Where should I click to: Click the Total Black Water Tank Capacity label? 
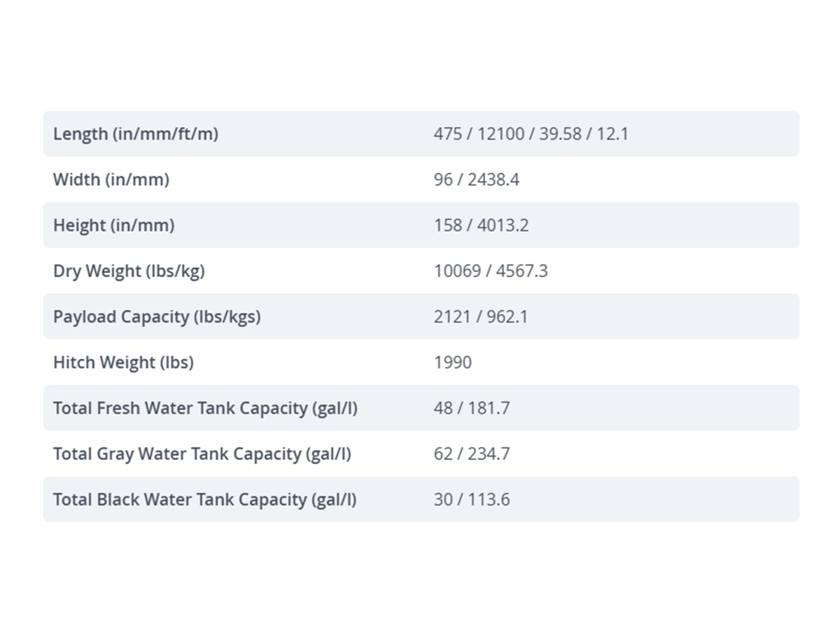[x=205, y=499]
